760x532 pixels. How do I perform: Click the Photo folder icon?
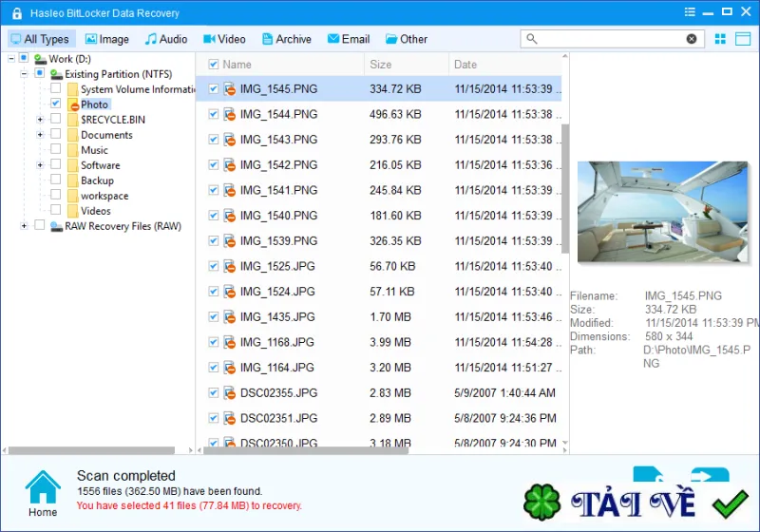pyautogui.click(x=73, y=104)
